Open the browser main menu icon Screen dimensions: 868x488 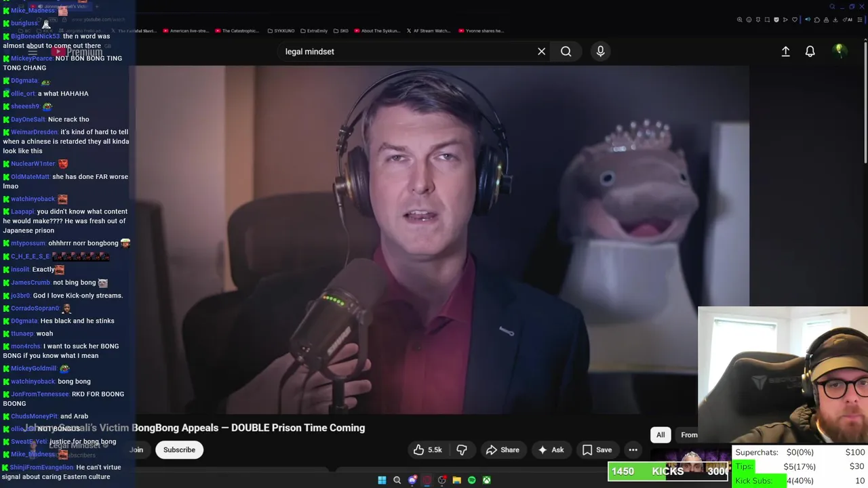tap(860, 20)
